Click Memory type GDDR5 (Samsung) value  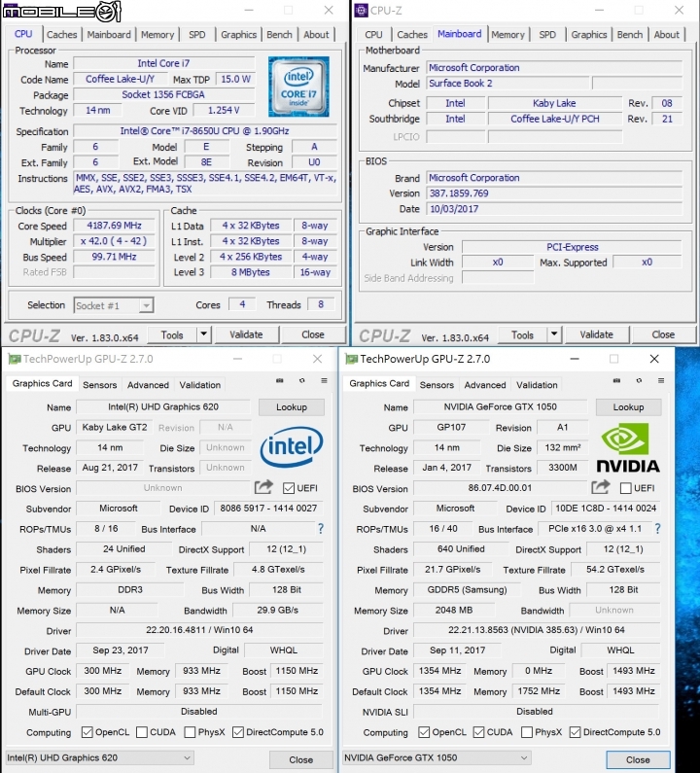pyautogui.click(x=467, y=589)
